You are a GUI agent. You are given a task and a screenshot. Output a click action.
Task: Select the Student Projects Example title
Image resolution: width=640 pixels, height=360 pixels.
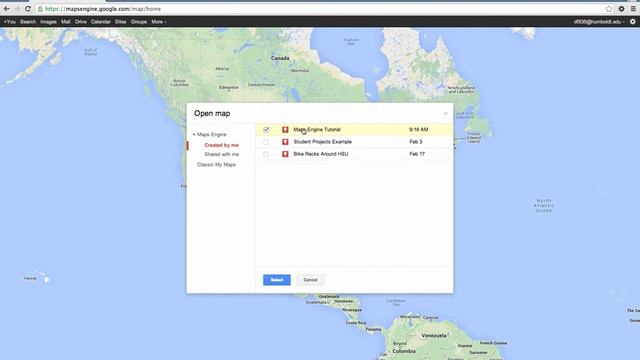pos(322,142)
